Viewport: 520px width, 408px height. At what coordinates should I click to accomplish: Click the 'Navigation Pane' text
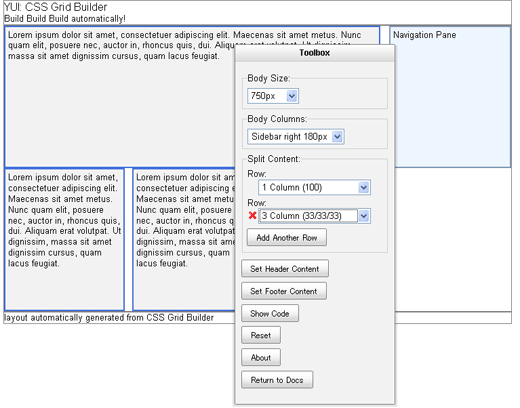424,35
